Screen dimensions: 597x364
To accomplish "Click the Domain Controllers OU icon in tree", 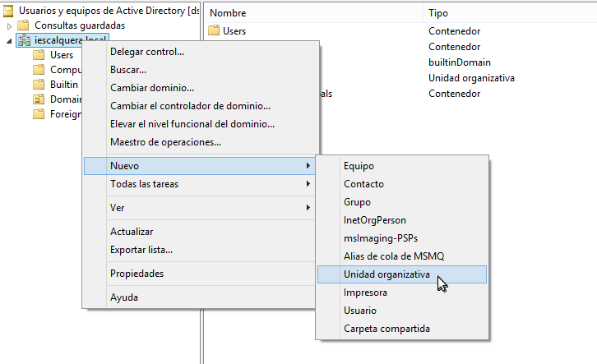I will click(39, 99).
